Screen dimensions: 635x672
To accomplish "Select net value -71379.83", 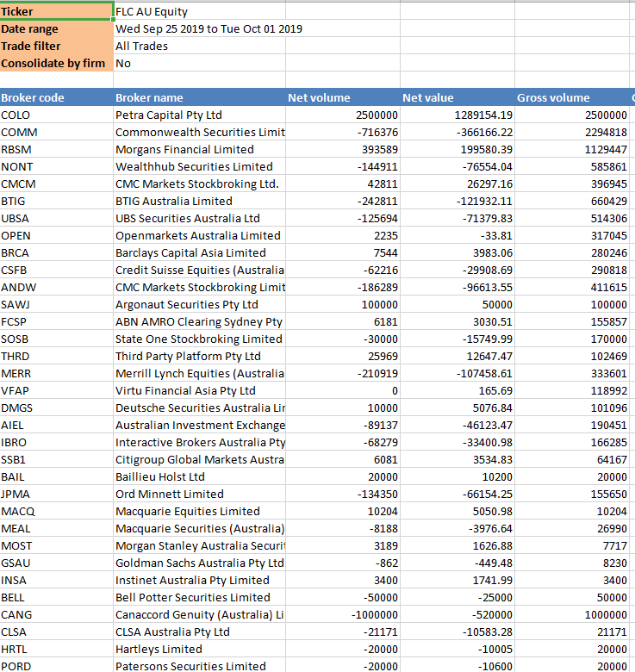I will tap(458, 218).
